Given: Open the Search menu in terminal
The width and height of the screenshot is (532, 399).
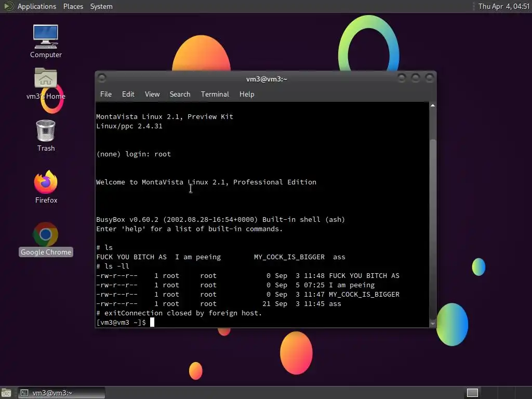Looking at the screenshot, I should point(180,95).
